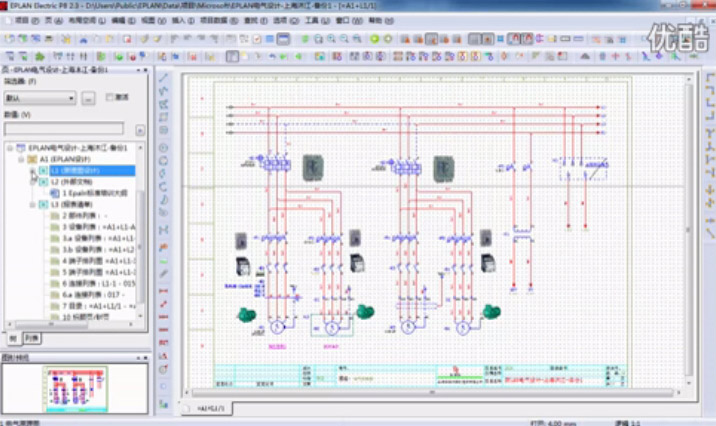Click the first icon of the top toolbar row
This screenshot has width=716, height=426.
coord(9,39)
